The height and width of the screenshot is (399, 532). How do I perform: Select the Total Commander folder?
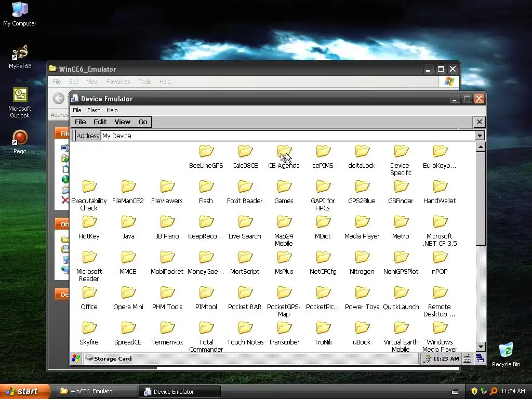(x=206, y=337)
